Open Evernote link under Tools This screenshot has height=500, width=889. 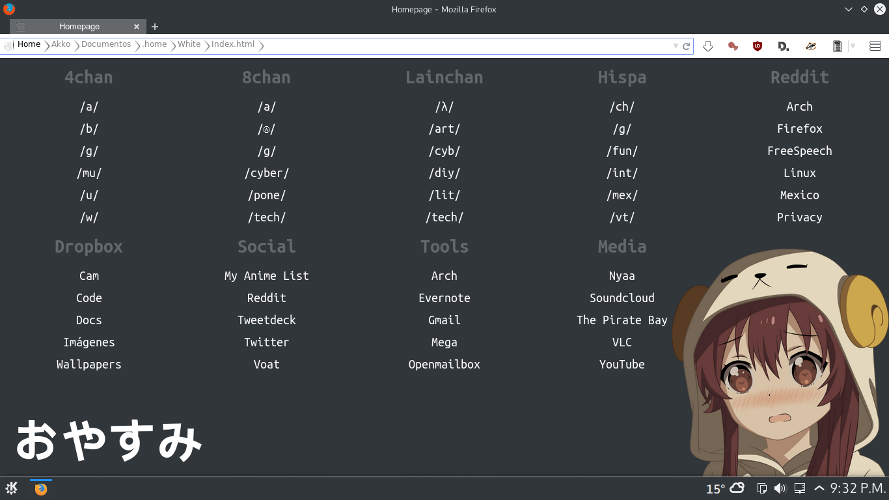click(x=444, y=298)
